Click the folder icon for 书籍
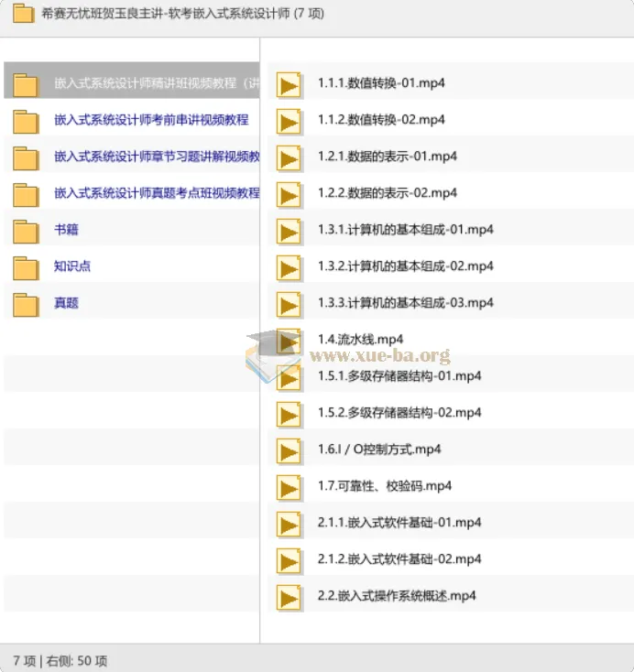Screen dimensions: 634x672 pos(26,232)
